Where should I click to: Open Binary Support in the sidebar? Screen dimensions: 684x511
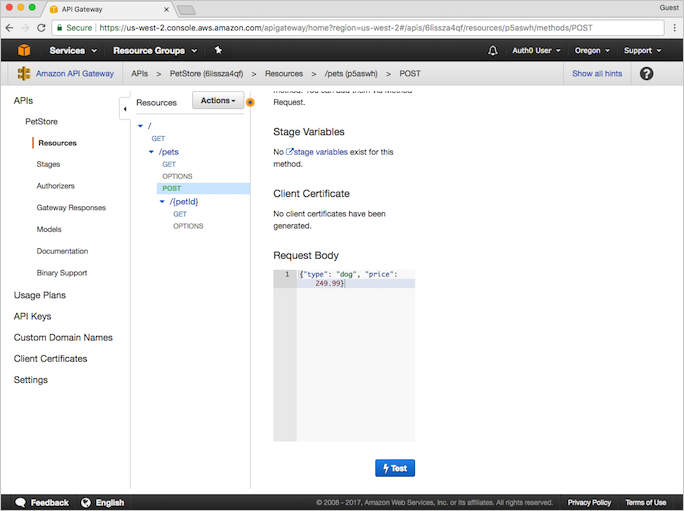pos(62,273)
